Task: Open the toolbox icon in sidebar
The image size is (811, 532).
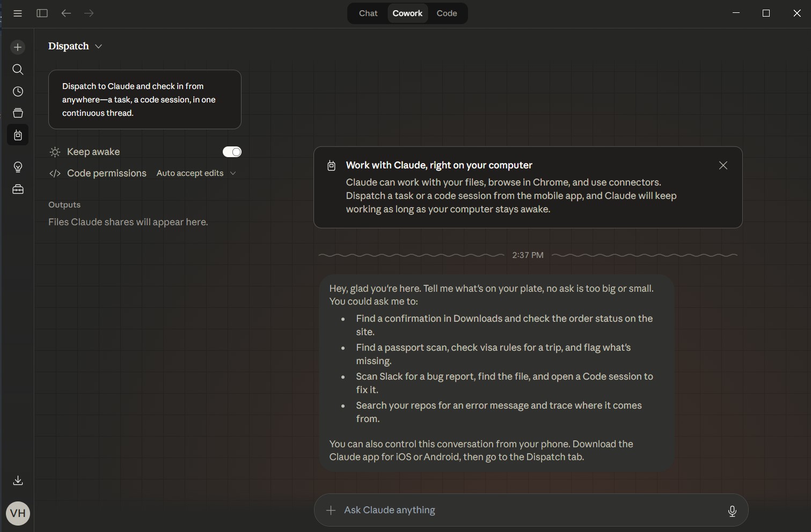Action: [18, 189]
